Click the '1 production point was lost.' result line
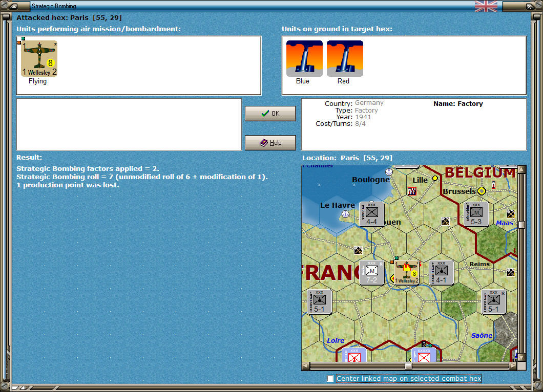 pos(68,185)
